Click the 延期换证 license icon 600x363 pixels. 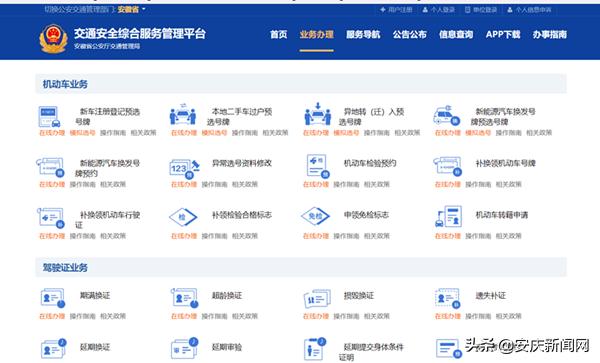(x=53, y=348)
